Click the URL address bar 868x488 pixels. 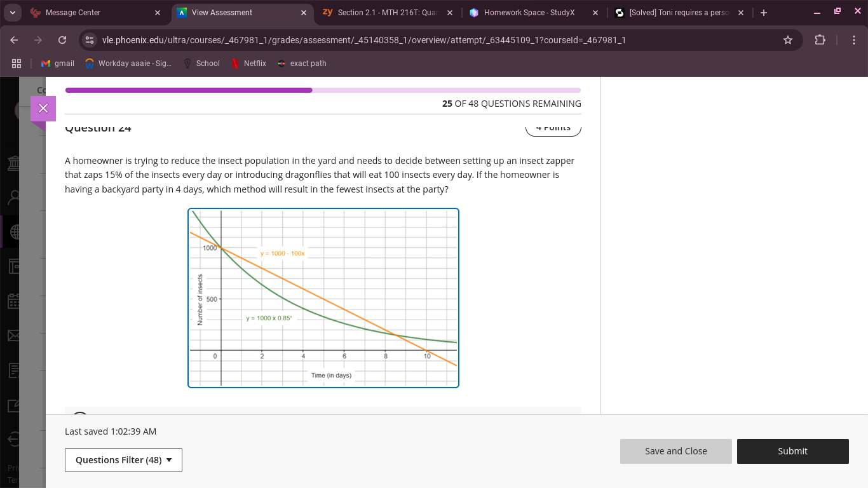[x=438, y=40]
